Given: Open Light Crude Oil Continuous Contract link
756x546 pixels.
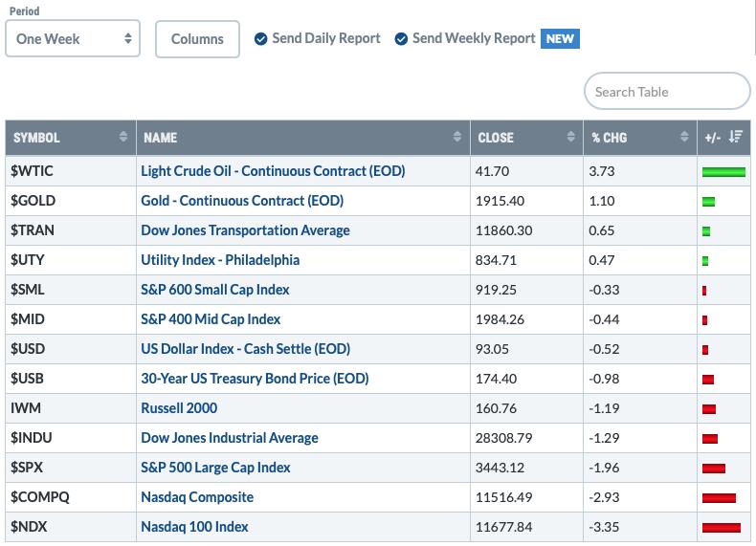Looking at the screenshot, I should tap(273, 171).
